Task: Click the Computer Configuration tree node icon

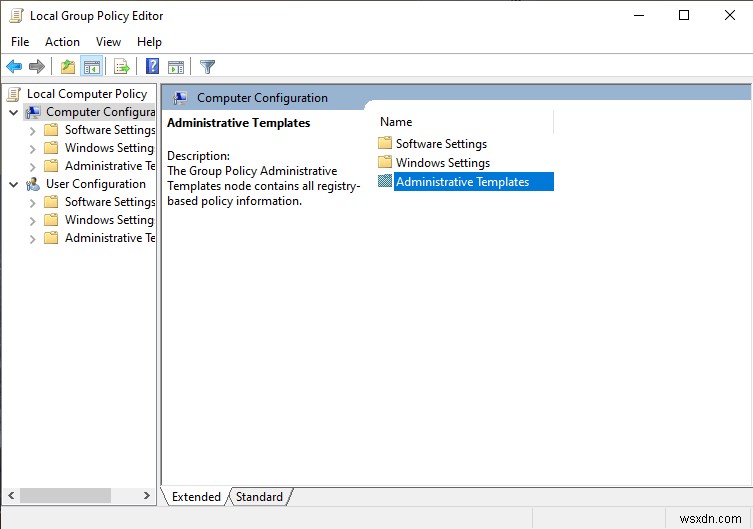Action: (x=33, y=112)
